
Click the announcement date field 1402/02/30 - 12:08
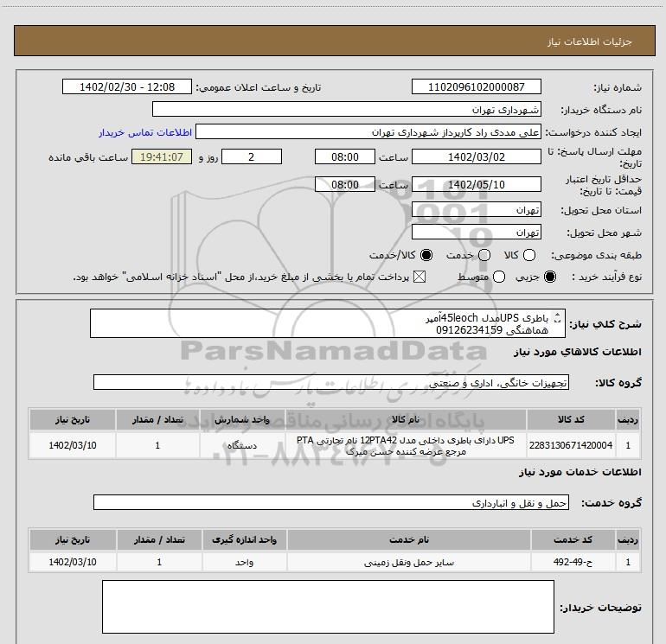click(127, 86)
